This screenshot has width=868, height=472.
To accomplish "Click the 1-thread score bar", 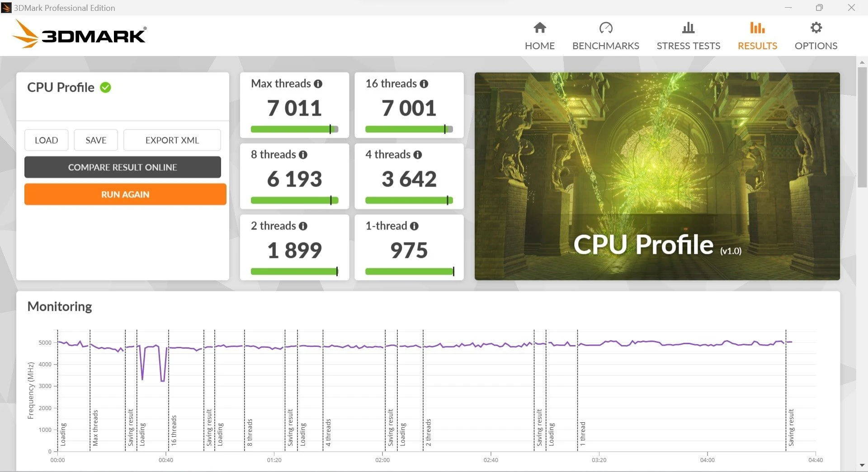I will point(409,271).
